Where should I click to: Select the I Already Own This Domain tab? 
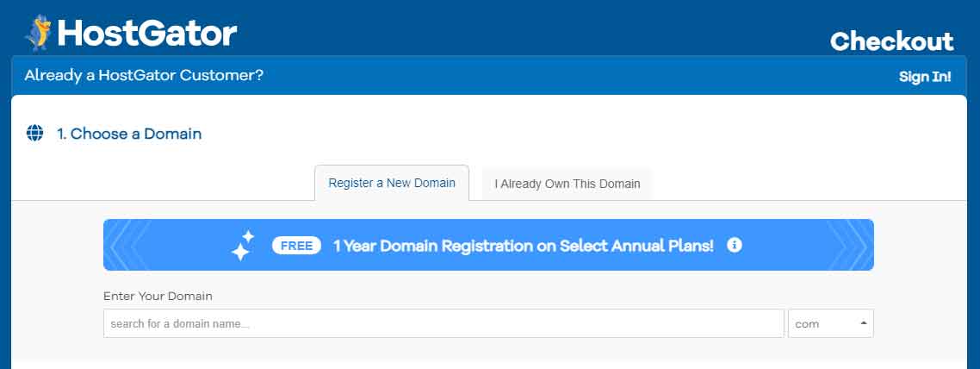pos(567,184)
